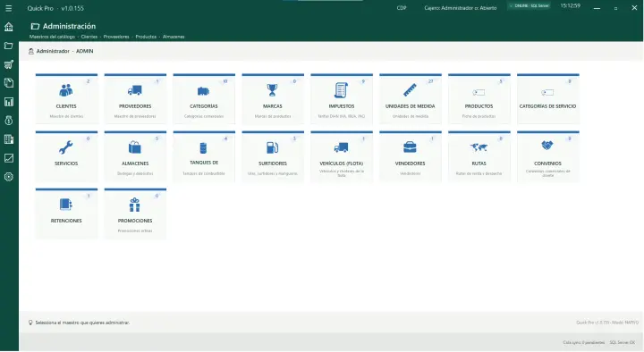Open the Marcas trophy tile
644x352 pixels.
tap(273, 99)
